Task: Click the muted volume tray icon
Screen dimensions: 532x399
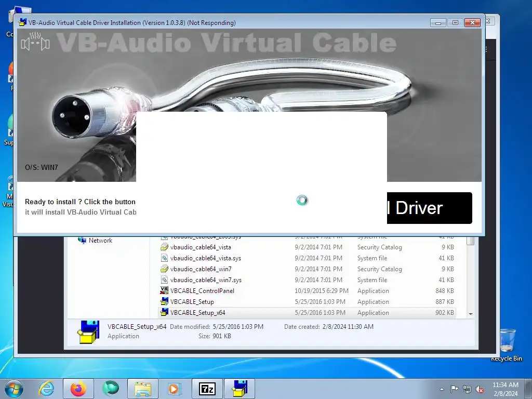Action: click(480, 389)
